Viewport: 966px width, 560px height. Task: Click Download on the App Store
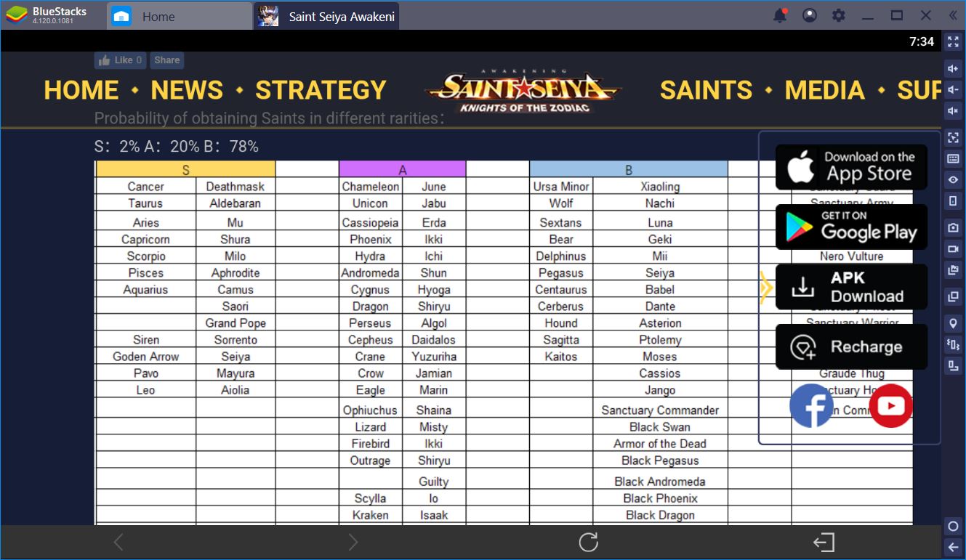coord(851,167)
